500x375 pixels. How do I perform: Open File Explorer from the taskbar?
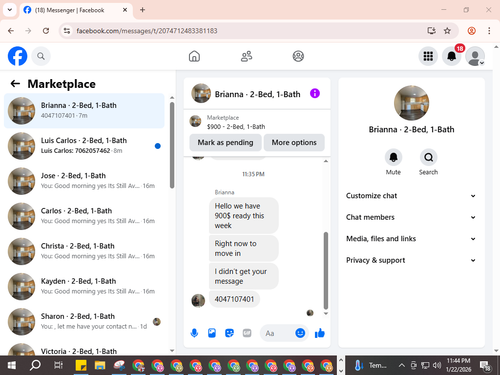100,365
